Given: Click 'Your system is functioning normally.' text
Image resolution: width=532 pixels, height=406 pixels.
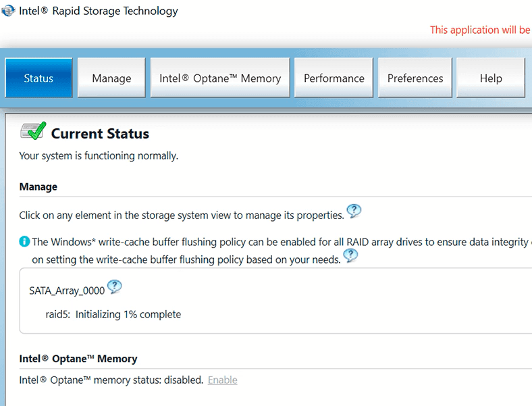Looking at the screenshot, I should (99, 156).
